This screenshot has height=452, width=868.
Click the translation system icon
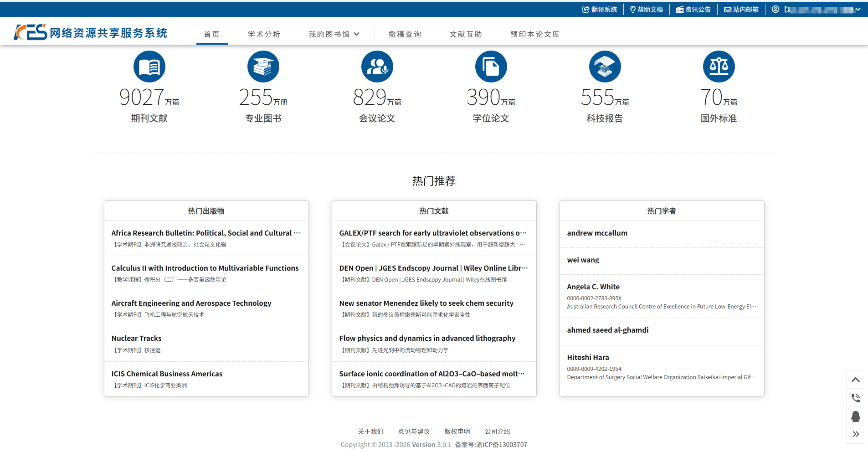tap(586, 10)
